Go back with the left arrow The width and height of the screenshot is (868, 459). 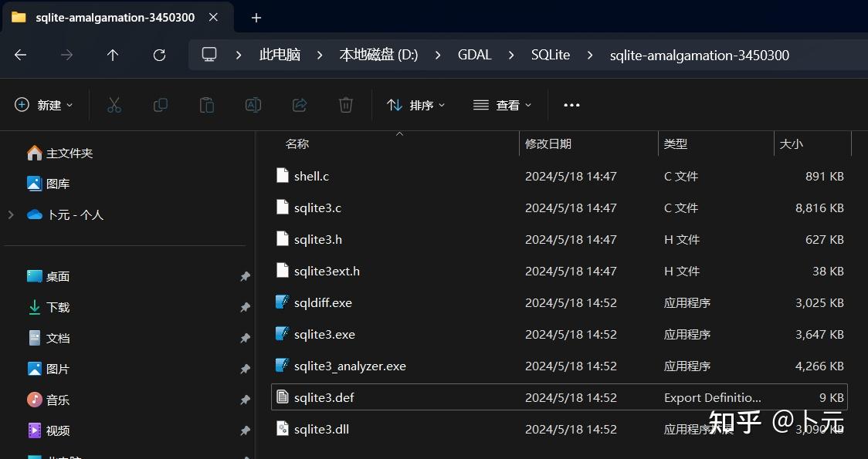tap(21, 55)
